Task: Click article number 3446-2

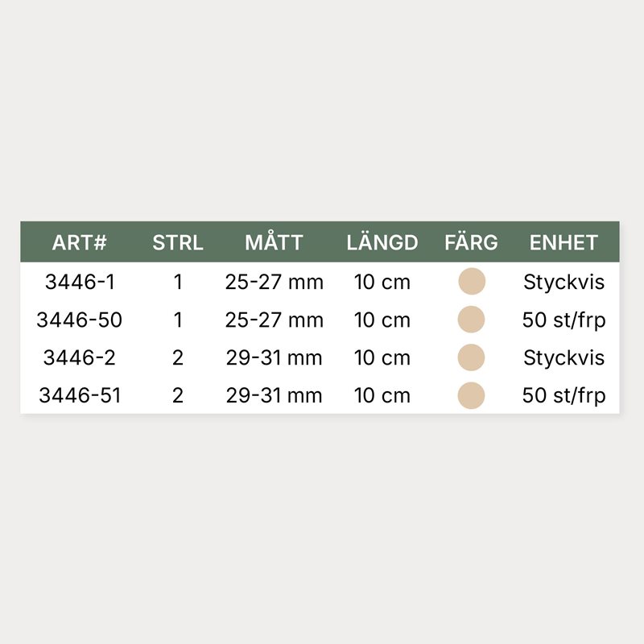Action: pyautogui.click(x=80, y=357)
